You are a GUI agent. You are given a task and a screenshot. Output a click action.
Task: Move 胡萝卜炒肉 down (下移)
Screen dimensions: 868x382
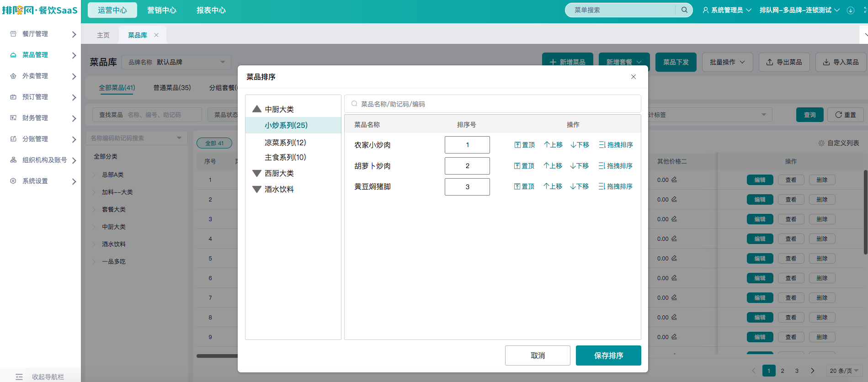pos(580,166)
